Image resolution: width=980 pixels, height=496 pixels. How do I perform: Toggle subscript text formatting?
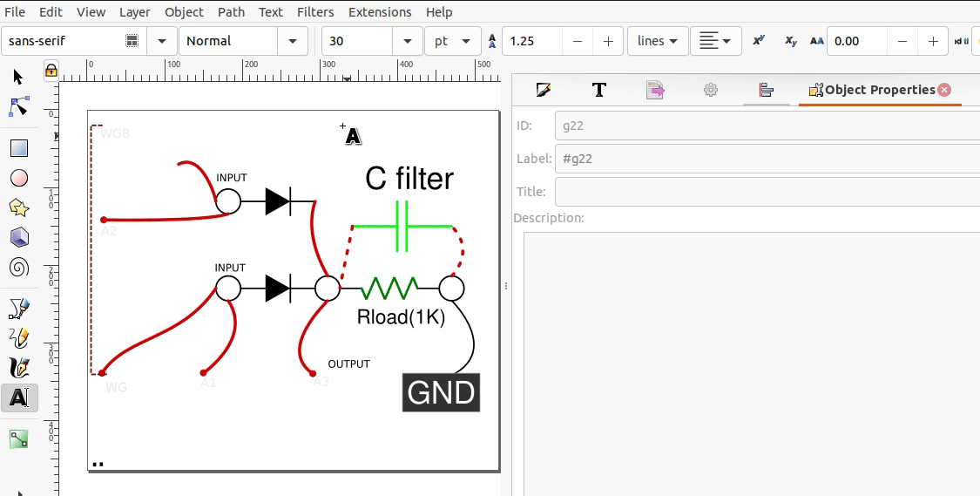click(x=789, y=41)
